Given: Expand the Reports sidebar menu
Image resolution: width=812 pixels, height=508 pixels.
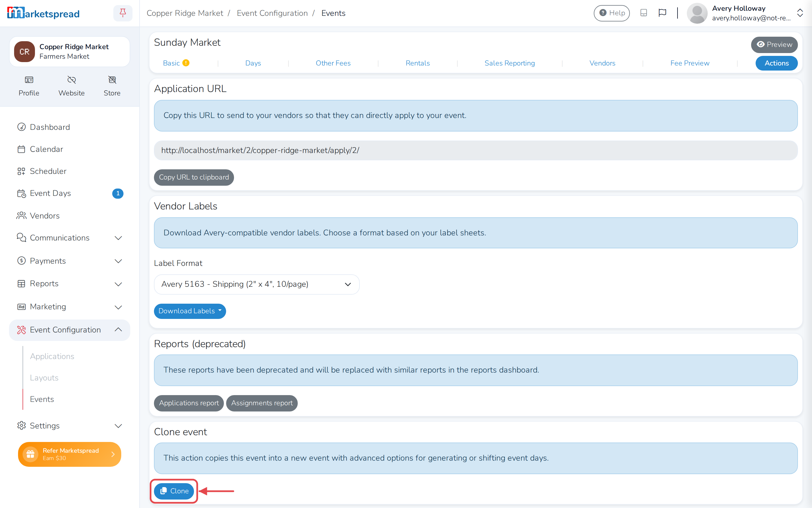Looking at the screenshot, I should tap(69, 284).
